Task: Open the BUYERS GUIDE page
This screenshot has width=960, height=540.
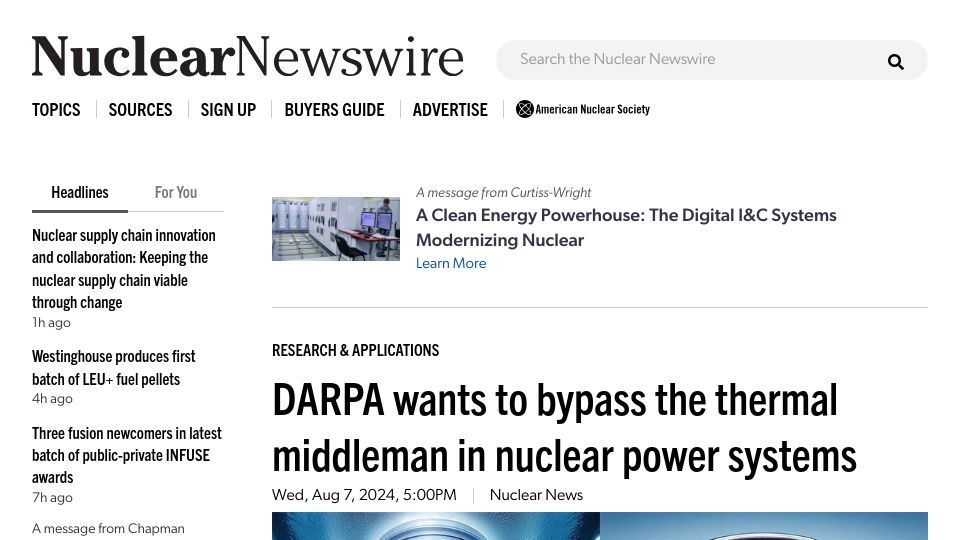Action: point(334,110)
